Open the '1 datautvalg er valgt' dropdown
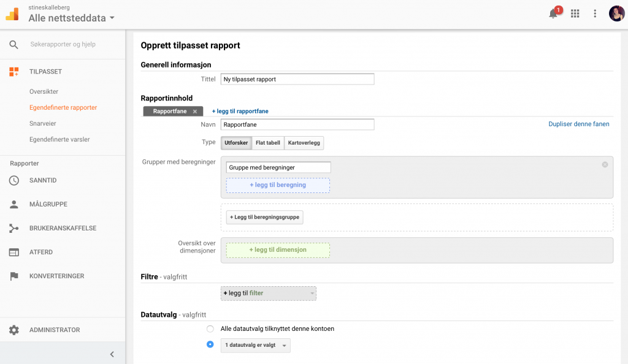The height and width of the screenshot is (364, 628). (256, 345)
